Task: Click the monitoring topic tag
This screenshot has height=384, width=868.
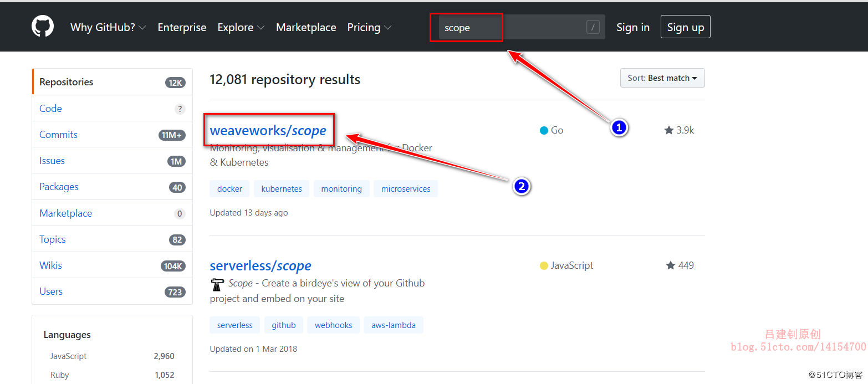Action: (341, 189)
